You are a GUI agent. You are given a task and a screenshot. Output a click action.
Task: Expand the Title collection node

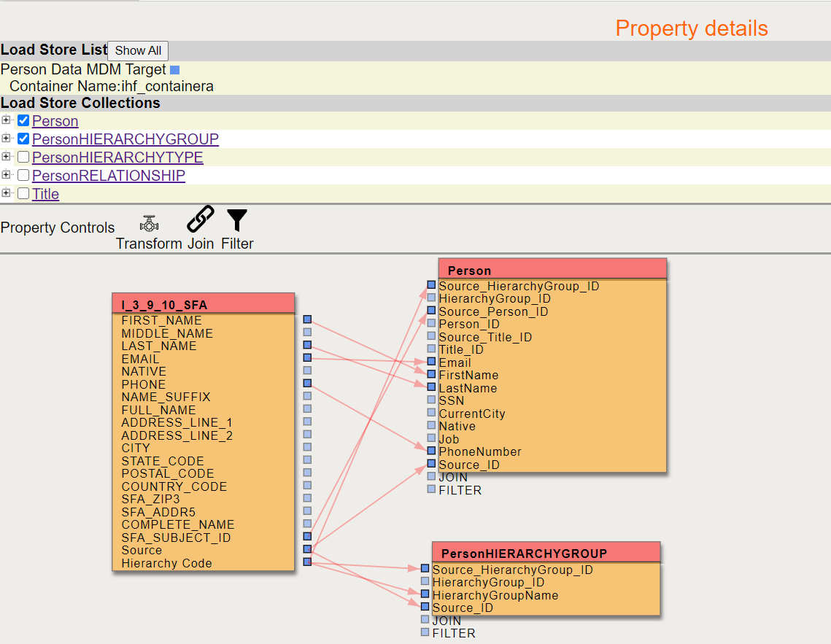[x=6, y=193]
